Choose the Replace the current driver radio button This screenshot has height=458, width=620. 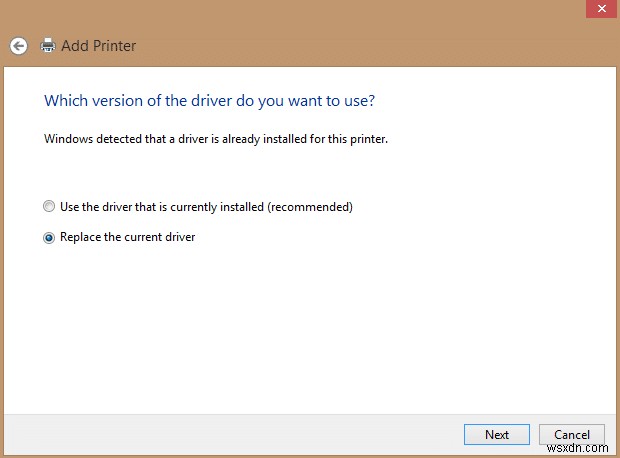click(49, 237)
